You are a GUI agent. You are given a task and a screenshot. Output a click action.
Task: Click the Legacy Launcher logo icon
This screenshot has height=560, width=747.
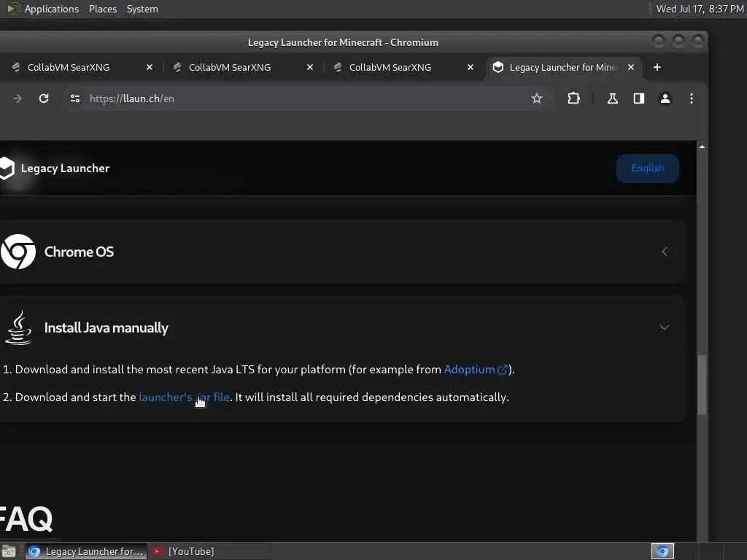point(7,168)
